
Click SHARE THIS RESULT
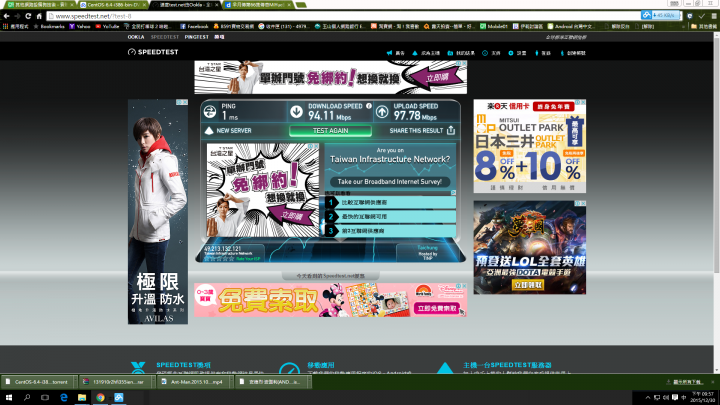(422, 131)
